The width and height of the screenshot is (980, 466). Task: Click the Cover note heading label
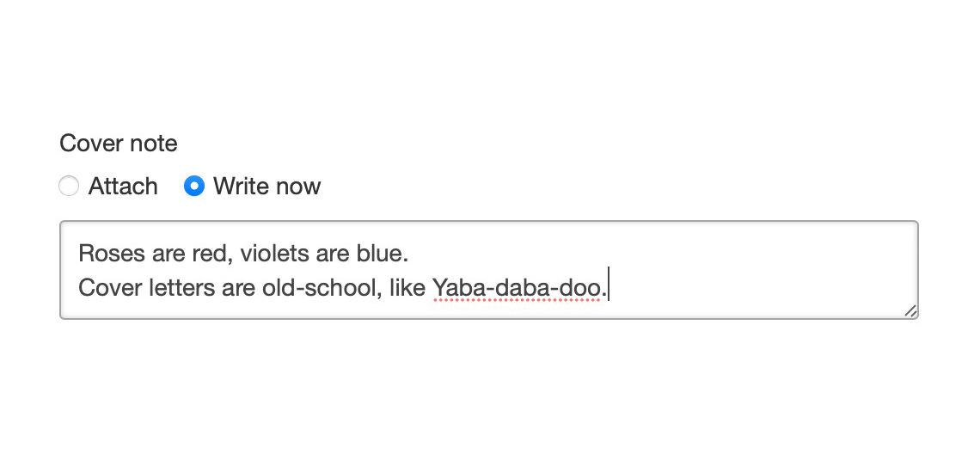[x=119, y=144]
